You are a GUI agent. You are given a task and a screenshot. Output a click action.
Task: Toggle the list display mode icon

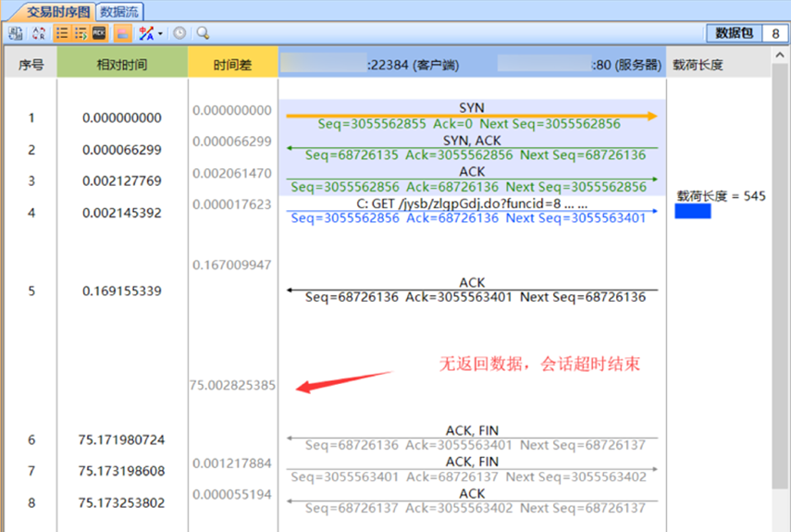pyautogui.click(x=62, y=32)
